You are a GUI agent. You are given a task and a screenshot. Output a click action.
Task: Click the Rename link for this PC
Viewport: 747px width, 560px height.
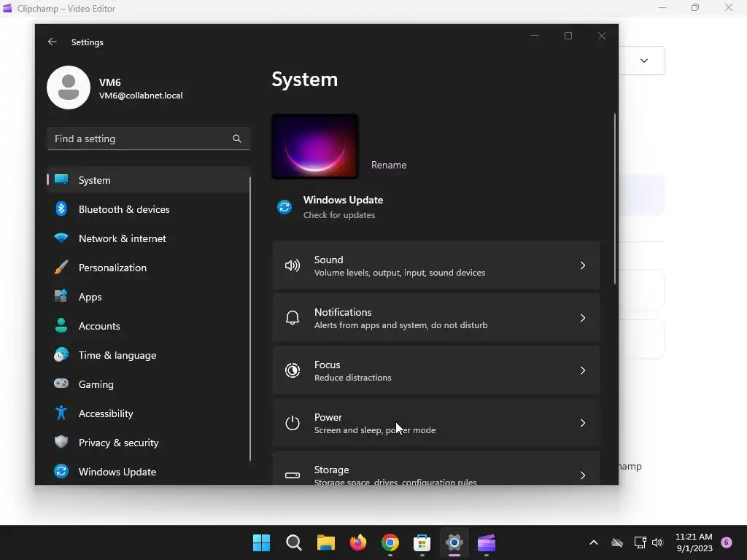(389, 165)
